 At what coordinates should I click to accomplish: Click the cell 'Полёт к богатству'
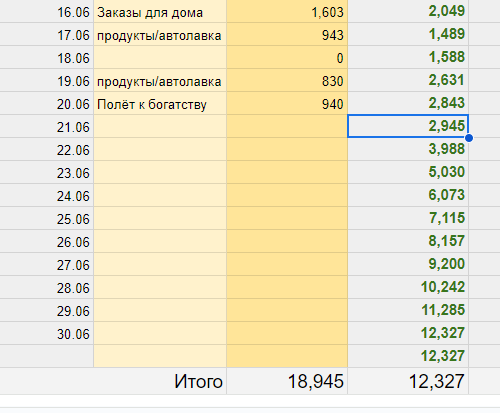point(160,103)
